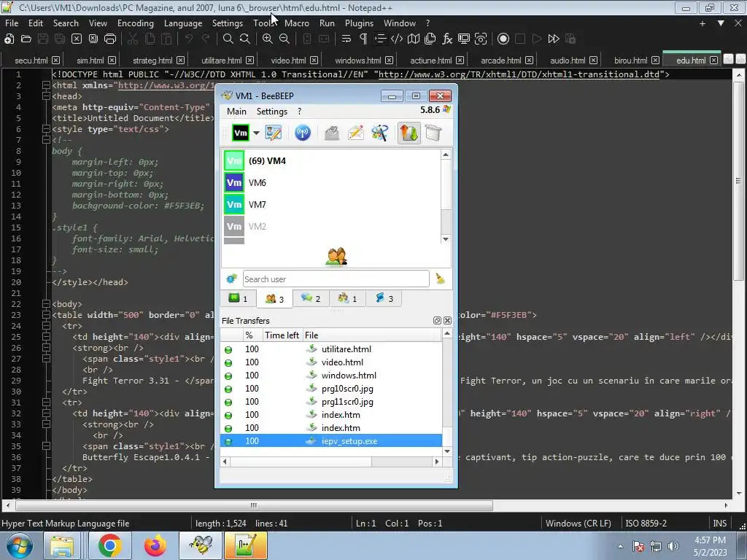The image size is (747, 560).
Task: Select the iepv_setup.exe transfer row
Action: [330, 441]
